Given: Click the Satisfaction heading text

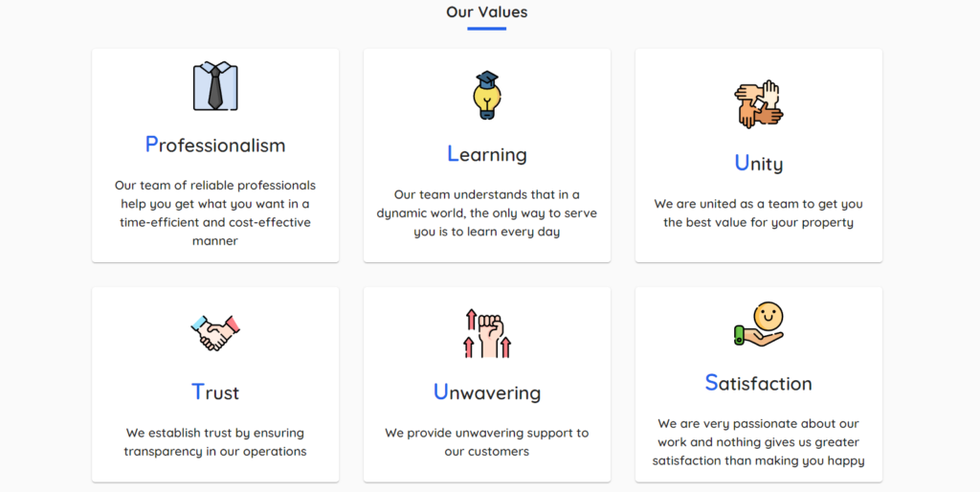Looking at the screenshot, I should pos(759,383).
